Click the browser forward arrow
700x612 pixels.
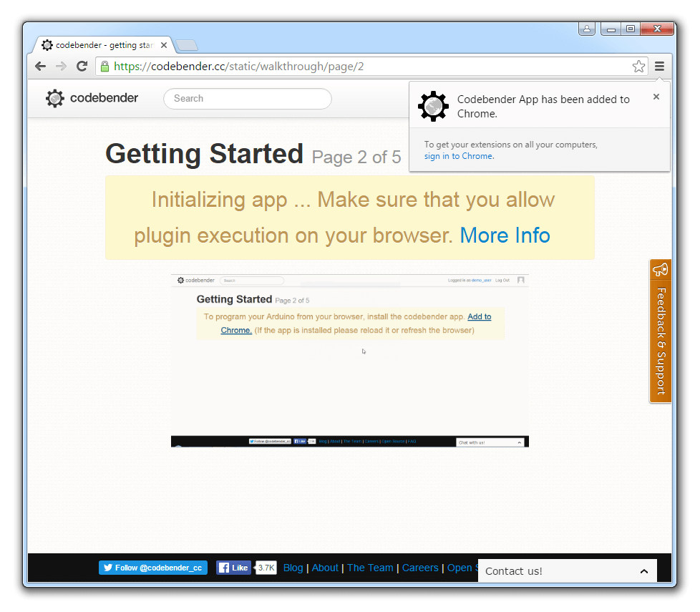[61, 67]
